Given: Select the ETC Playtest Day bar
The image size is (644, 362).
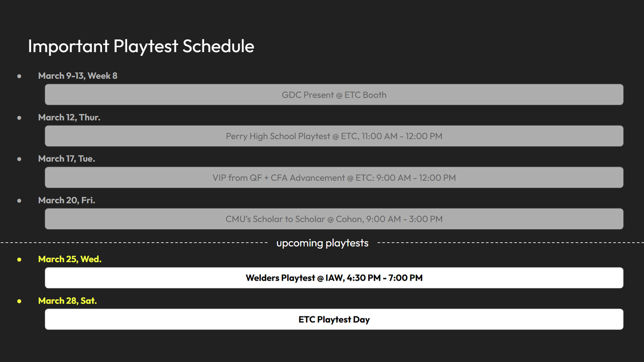Looking at the screenshot, I should [x=334, y=319].
